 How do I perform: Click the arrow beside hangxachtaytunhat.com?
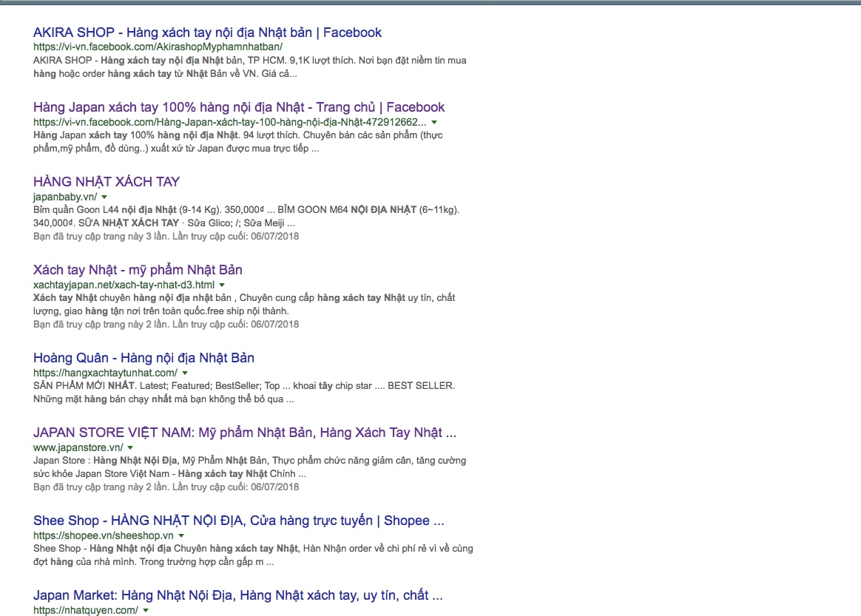185,373
